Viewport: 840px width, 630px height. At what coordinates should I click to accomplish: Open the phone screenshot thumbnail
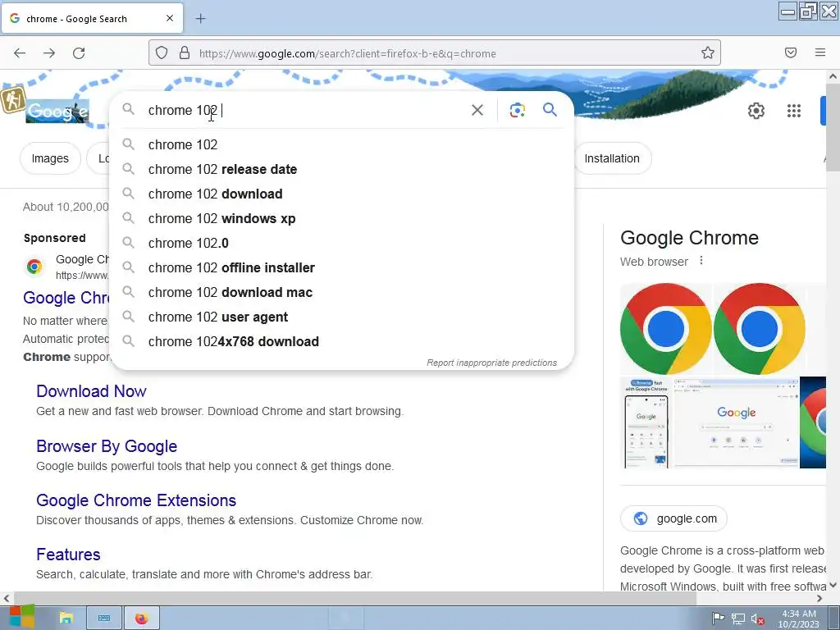tap(646, 422)
